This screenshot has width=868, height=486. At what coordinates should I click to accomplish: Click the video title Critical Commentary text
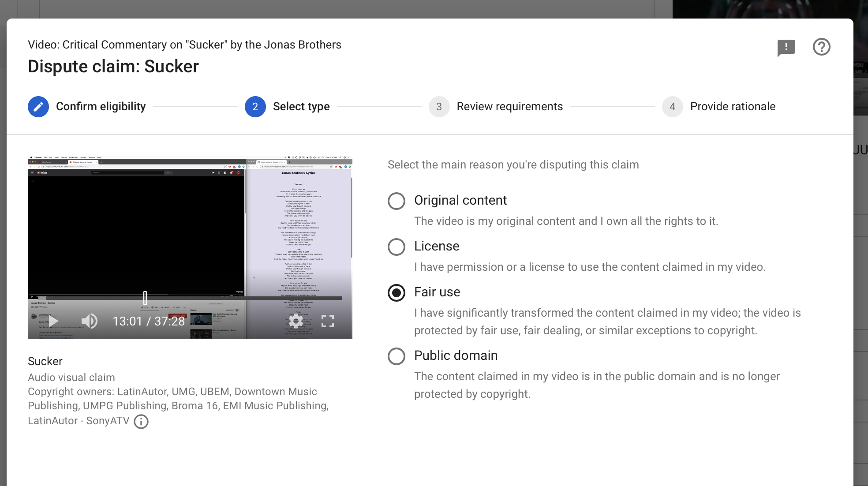[184, 45]
